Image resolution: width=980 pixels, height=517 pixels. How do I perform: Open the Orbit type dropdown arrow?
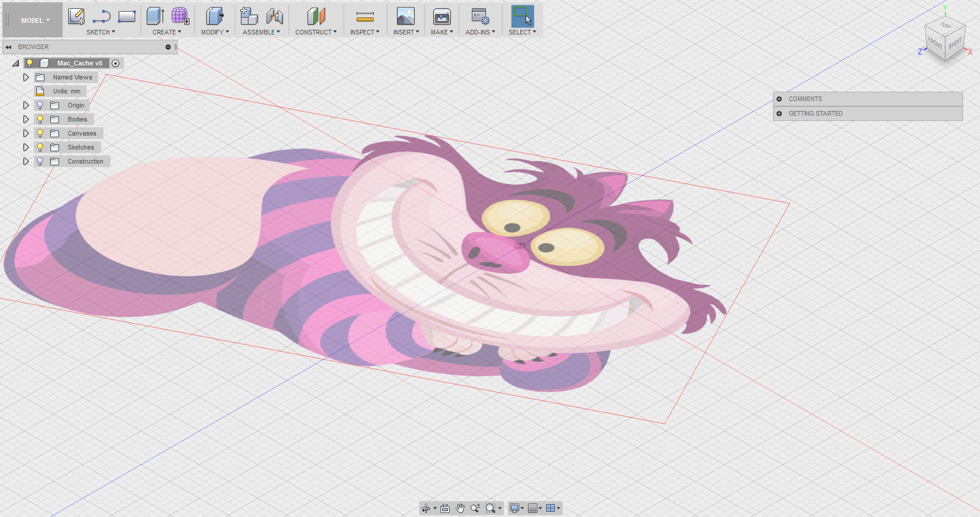[x=434, y=508]
